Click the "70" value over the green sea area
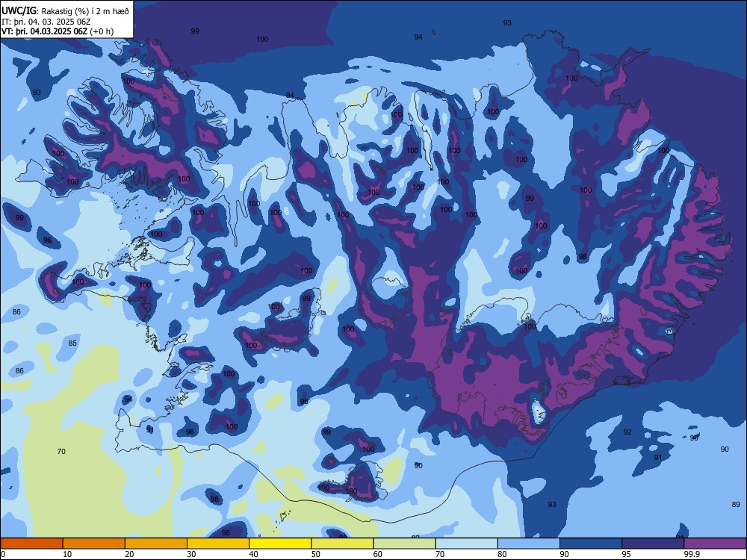 click(61, 452)
